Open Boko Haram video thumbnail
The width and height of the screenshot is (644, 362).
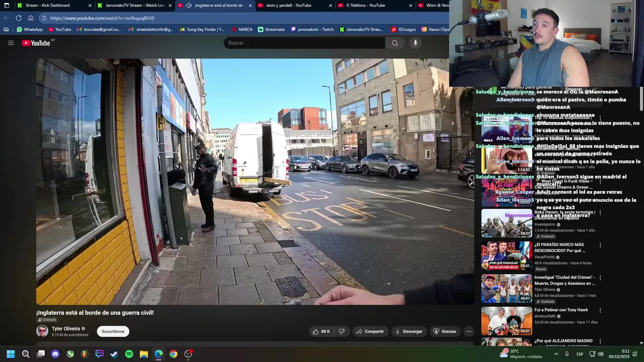point(507,223)
